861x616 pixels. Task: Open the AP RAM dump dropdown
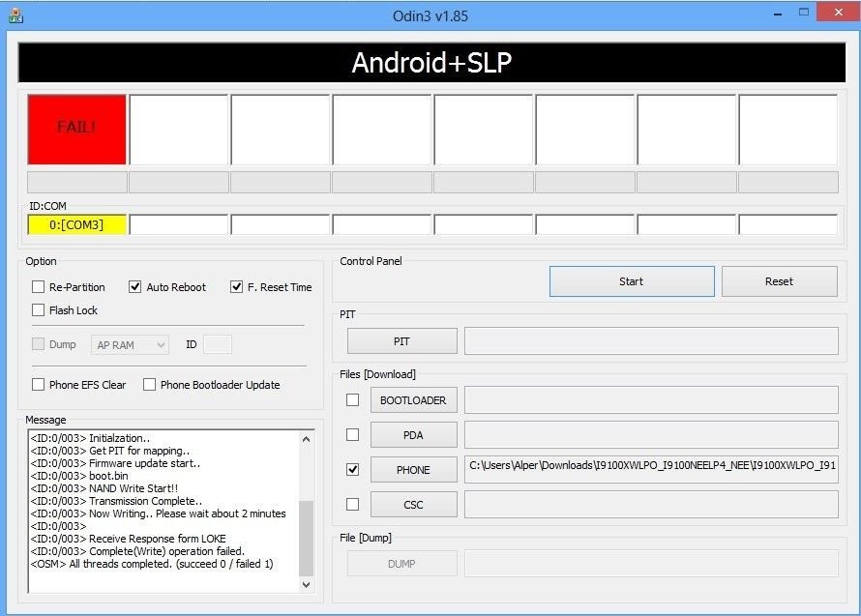pos(130,345)
